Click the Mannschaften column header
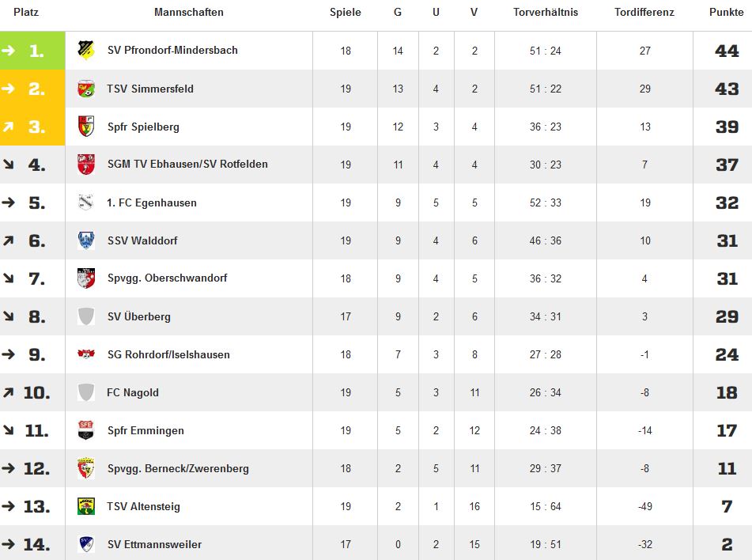The image size is (752, 560). pos(189,13)
